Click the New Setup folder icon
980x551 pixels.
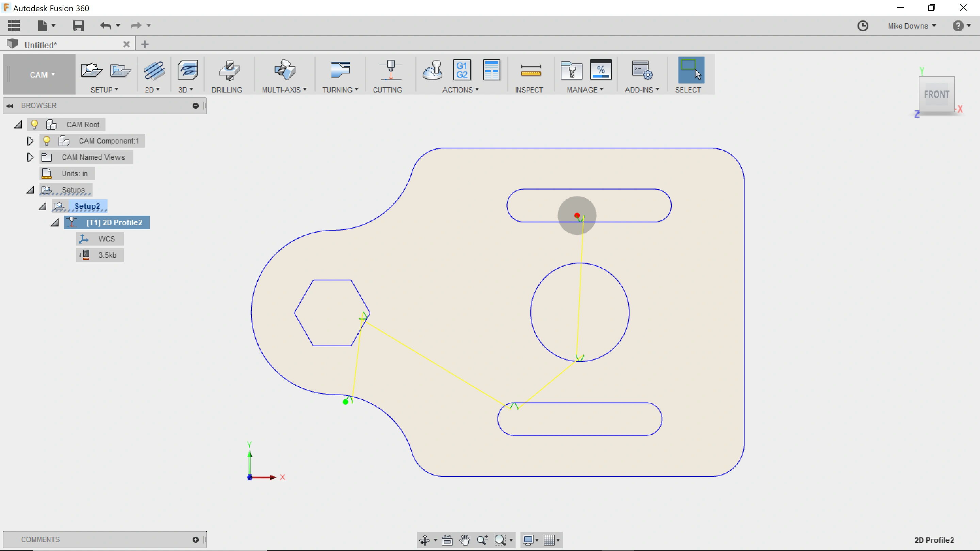91,70
